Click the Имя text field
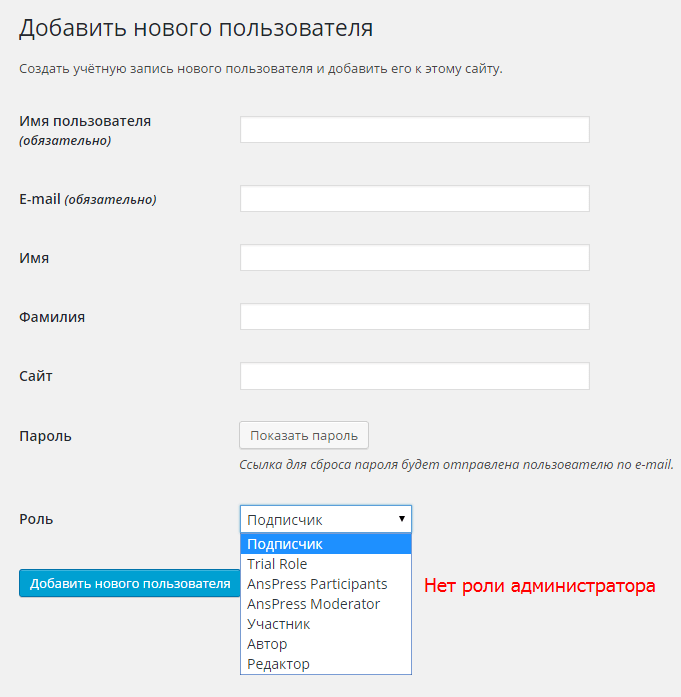Screen dimensions: 681x697 coord(415,257)
